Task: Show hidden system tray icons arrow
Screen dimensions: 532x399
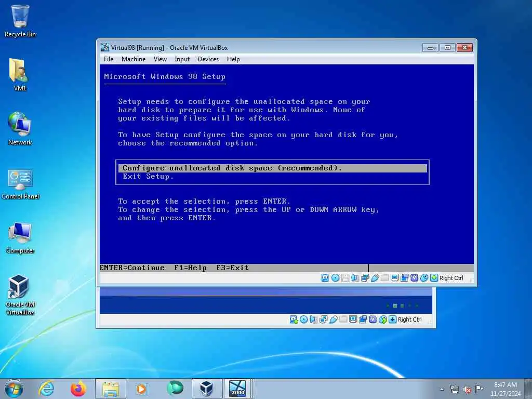Action: pos(442,390)
